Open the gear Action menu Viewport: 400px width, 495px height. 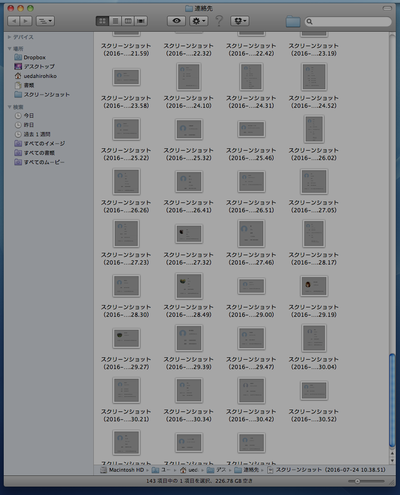tap(198, 21)
